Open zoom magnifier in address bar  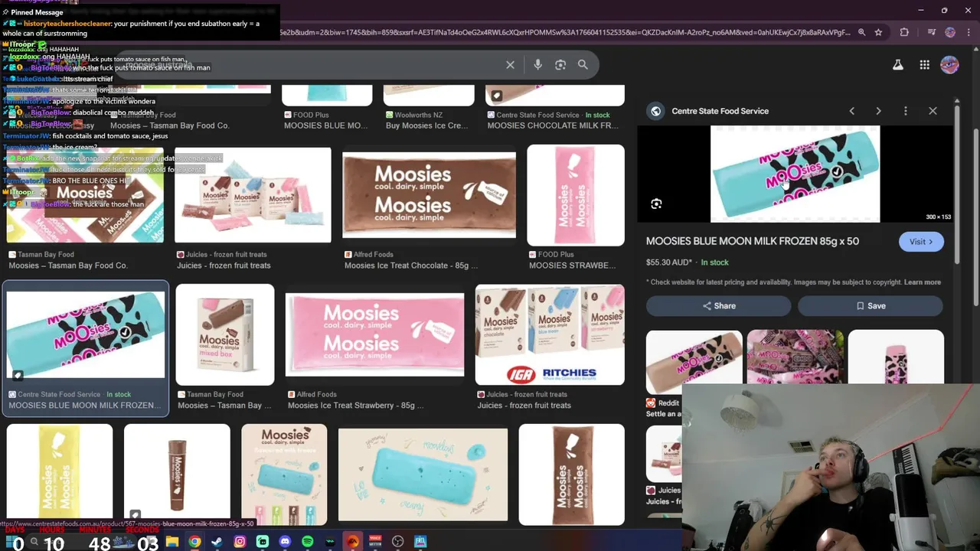click(861, 32)
